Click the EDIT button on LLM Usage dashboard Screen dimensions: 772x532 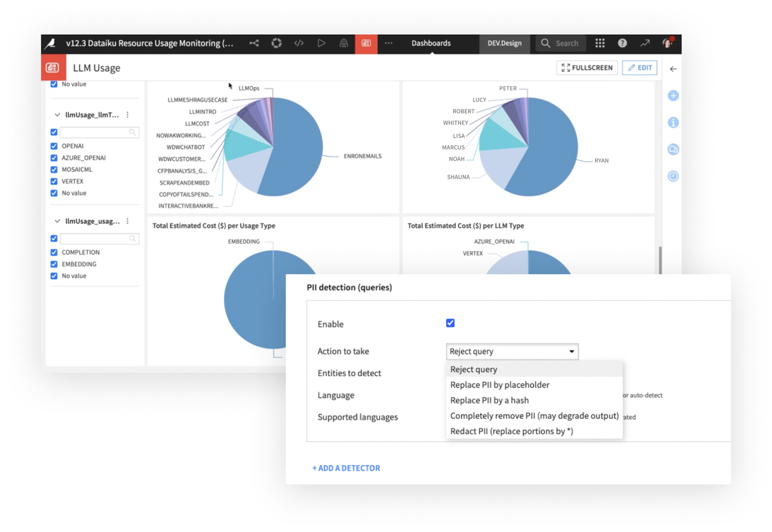(x=639, y=67)
